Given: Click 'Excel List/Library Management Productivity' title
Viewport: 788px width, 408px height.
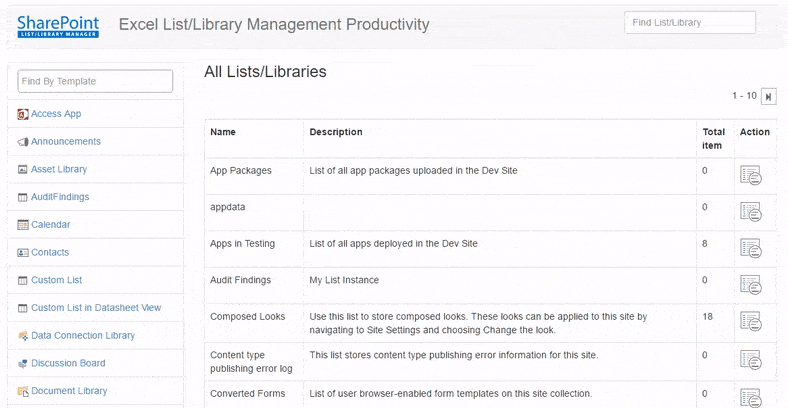Looking at the screenshot, I should tap(274, 25).
